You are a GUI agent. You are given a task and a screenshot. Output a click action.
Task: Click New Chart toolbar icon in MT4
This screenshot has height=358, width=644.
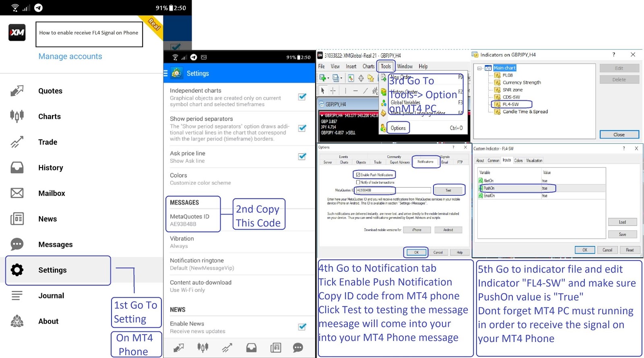pyautogui.click(x=323, y=78)
